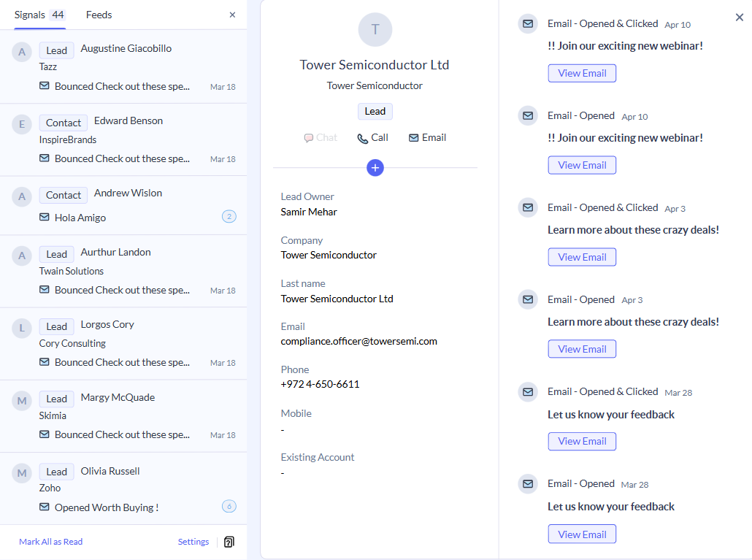Click the InspireBrands company text

pyautogui.click(x=68, y=140)
